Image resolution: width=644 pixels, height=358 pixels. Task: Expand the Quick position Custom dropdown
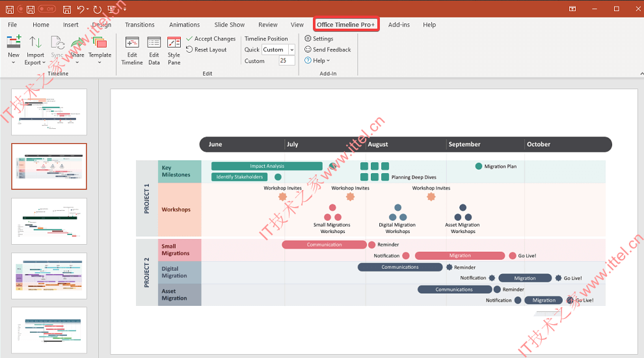[x=292, y=49]
